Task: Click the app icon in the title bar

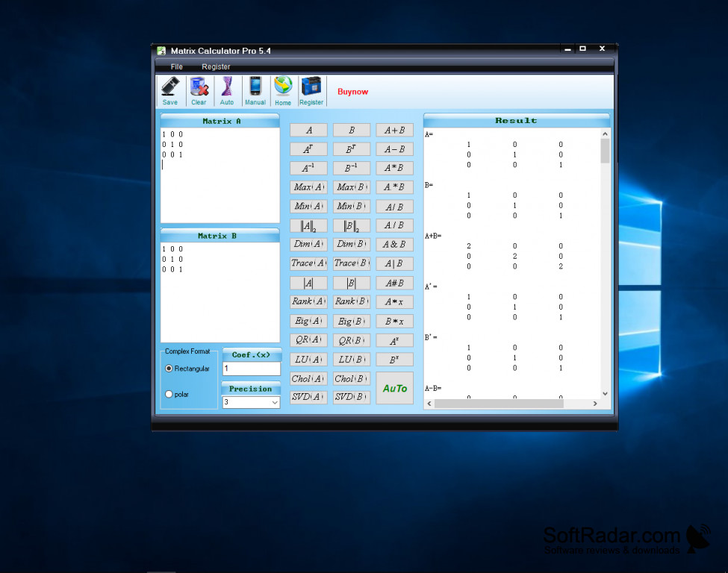Action: [x=160, y=51]
